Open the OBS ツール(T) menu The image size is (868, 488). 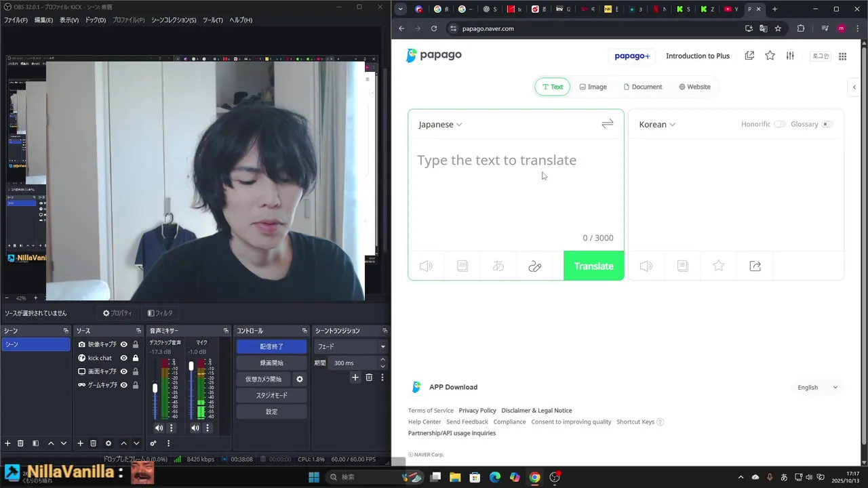pos(212,20)
